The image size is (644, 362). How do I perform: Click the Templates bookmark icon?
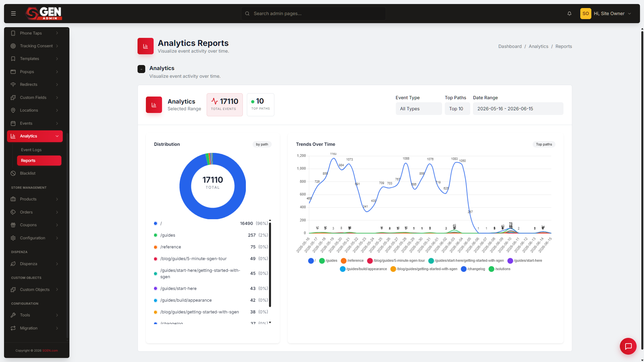[13, 59]
